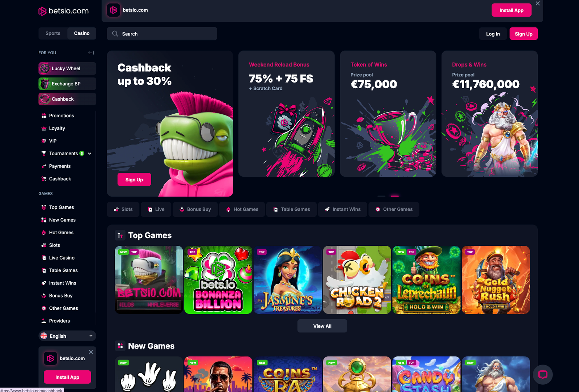Focus the Search input field
The image size is (579, 392).
point(162,34)
